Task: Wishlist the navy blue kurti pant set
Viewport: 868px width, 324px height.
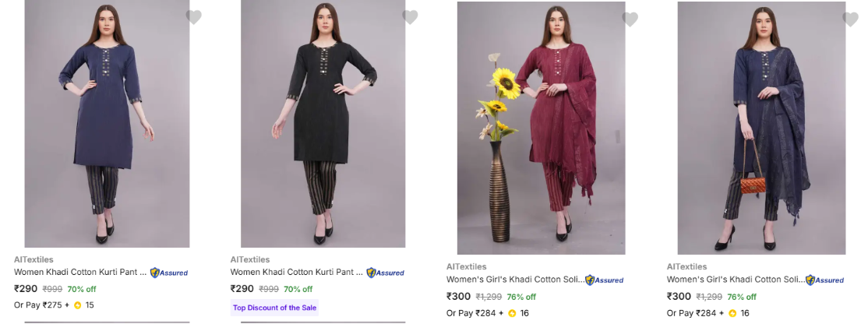Action: pos(194,17)
